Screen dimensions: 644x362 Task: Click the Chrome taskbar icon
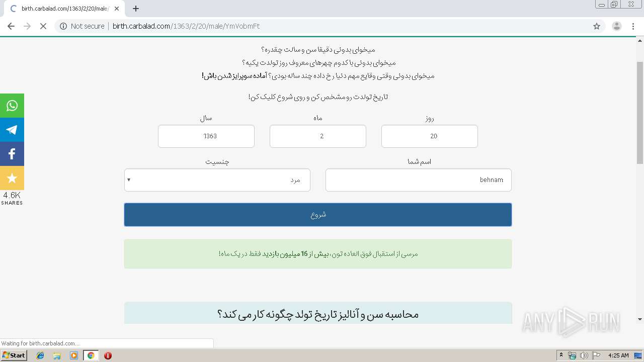coord(91,355)
